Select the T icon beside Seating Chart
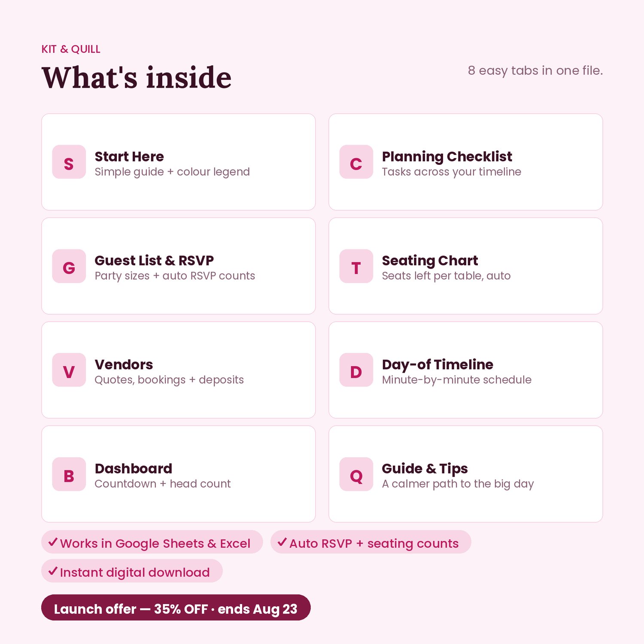This screenshot has height=644, width=644. point(356,266)
